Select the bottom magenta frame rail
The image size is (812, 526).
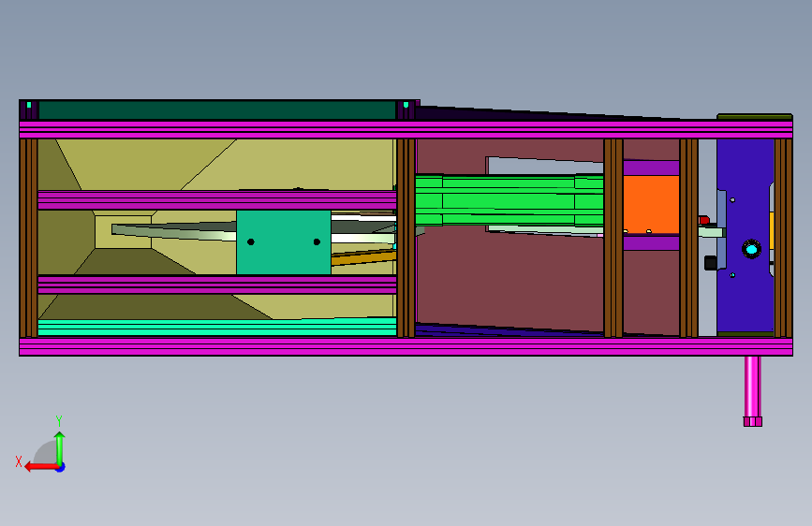[406, 347]
